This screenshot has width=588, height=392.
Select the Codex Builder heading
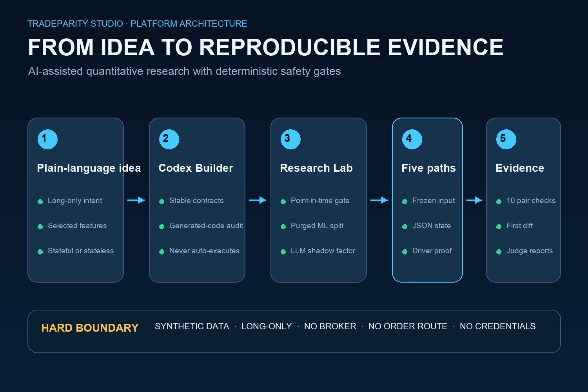(196, 168)
